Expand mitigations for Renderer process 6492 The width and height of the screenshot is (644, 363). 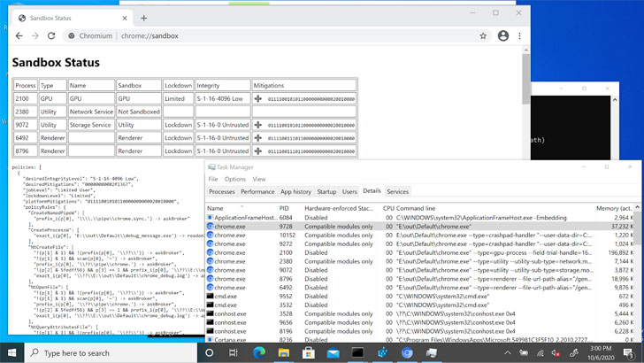258,138
